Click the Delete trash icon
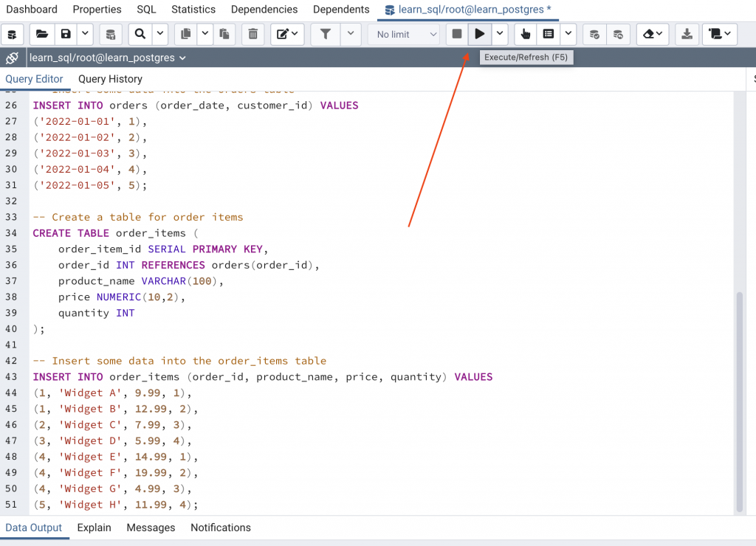 point(252,34)
